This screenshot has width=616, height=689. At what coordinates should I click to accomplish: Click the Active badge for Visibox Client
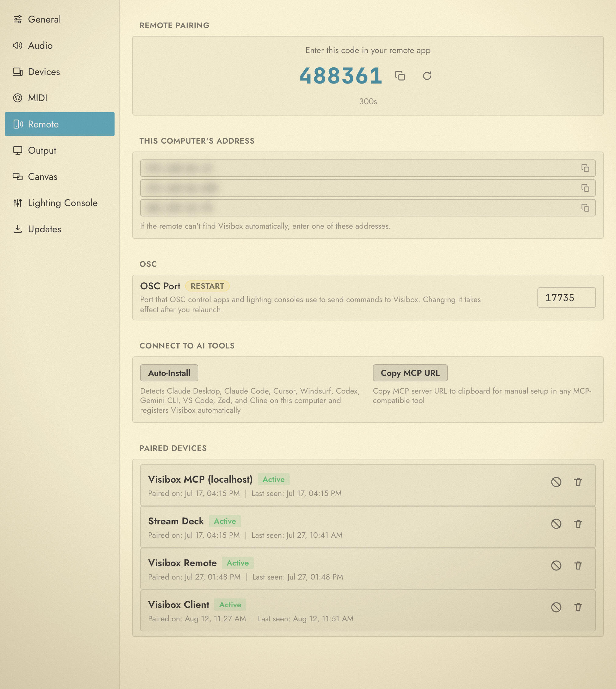[x=230, y=605]
